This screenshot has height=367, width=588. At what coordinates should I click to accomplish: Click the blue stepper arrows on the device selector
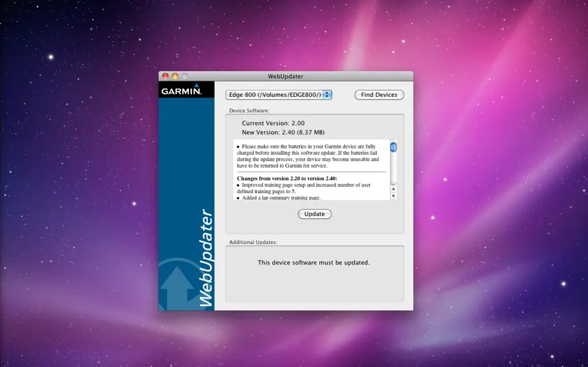click(x=327, y=95)
